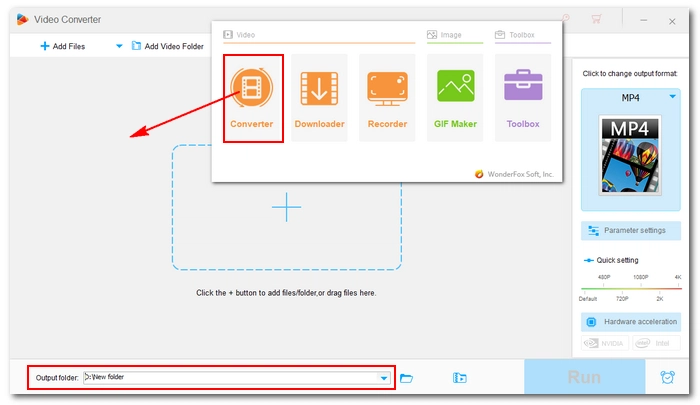Click the MP4 format thumbnail image
700x405 pixels.
click(x=630, y=155)
